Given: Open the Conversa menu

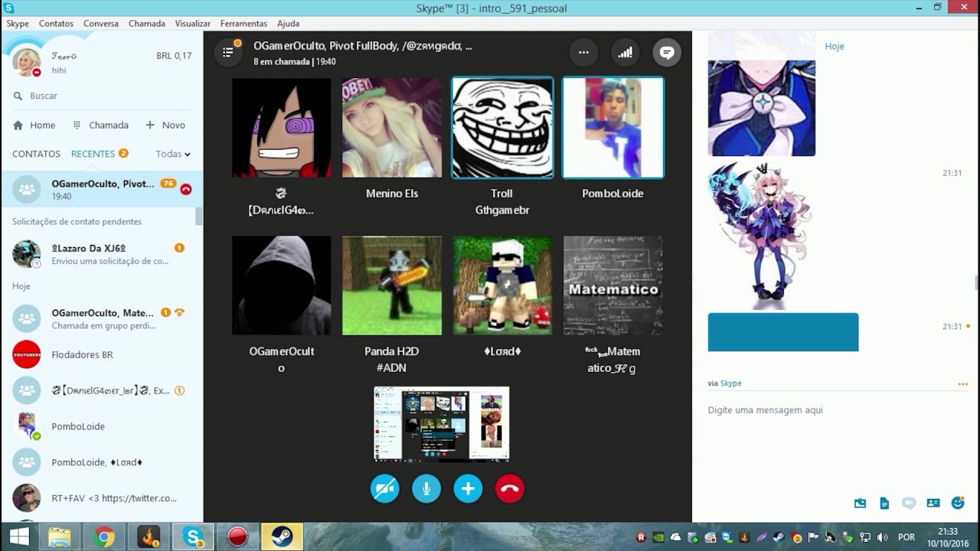Looking at the screenshot, I should click(101, 24).
